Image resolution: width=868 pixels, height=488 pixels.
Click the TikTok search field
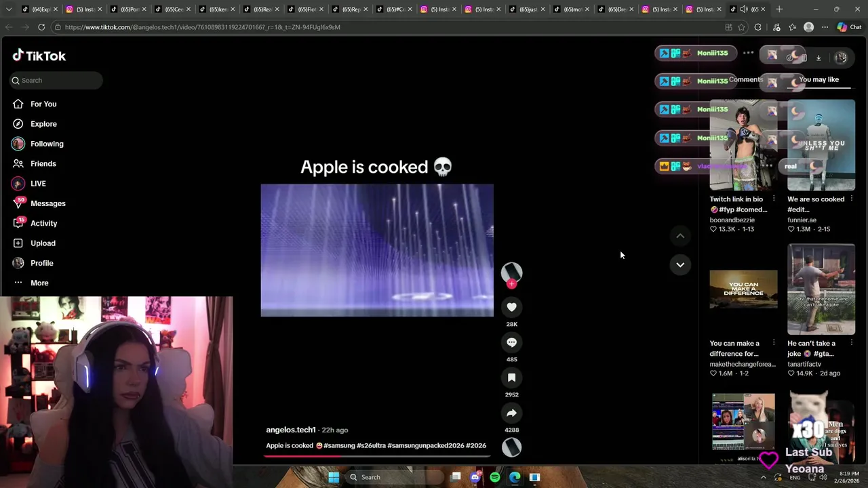[x=56, y=80]
